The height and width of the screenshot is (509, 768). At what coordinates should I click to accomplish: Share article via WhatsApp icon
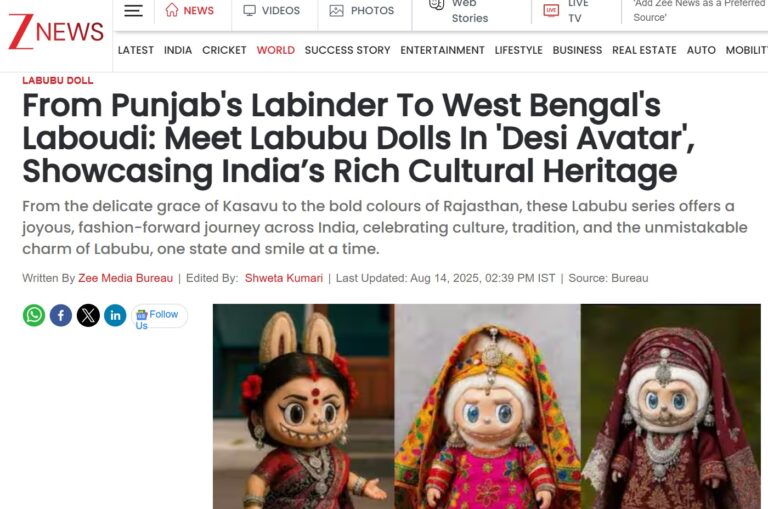click(x=34, y=315)
